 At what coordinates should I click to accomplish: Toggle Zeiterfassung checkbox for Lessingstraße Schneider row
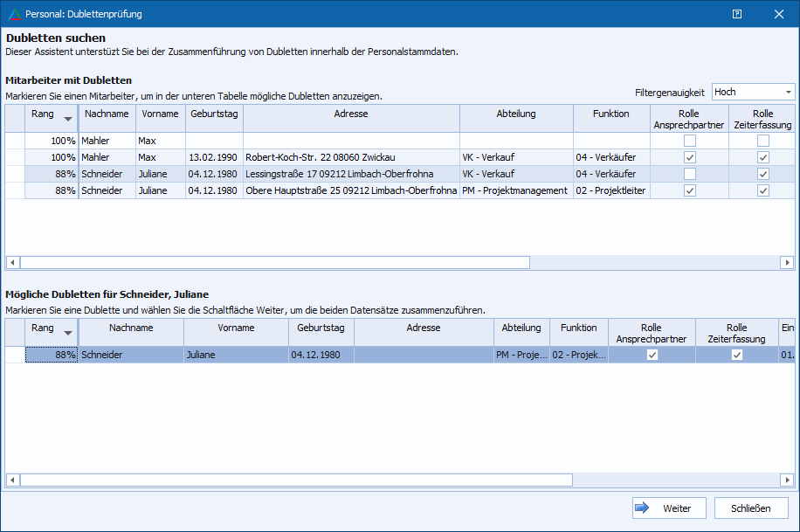pos(763,174)
